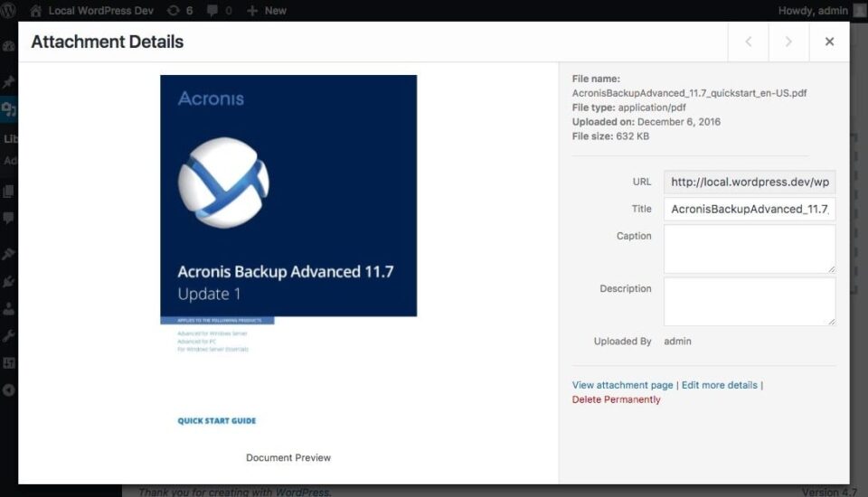Image resolution: width=868 pixels, height=497 pixels.
Task: Click the 'Document Preview' caption
Action: point(288,458)
